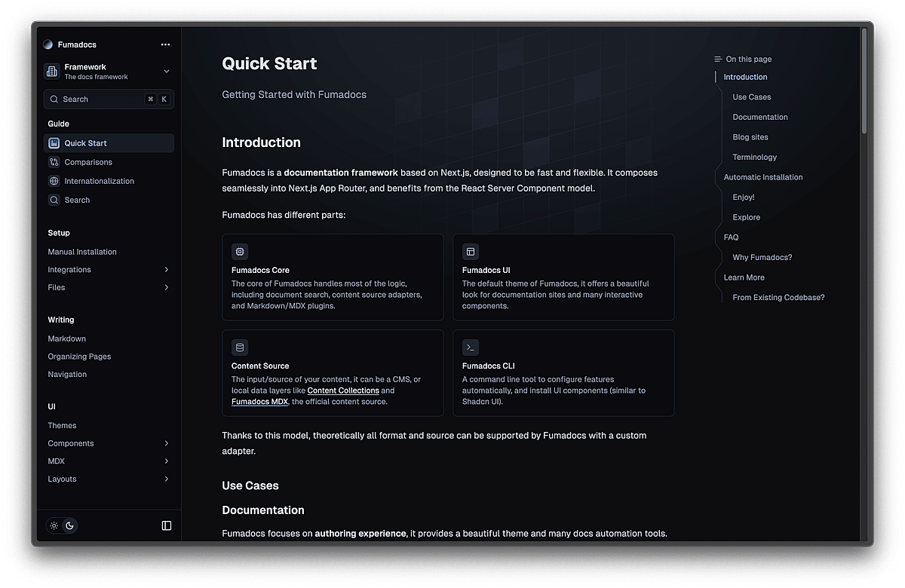Follow the Fumadocs MDX link
The image size is (905, 588).
pos(259,402)
